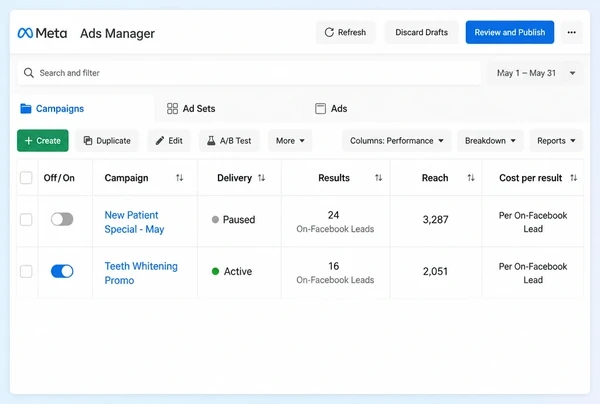Click the green Active status dot
The image size is (600, 404).
215,271
